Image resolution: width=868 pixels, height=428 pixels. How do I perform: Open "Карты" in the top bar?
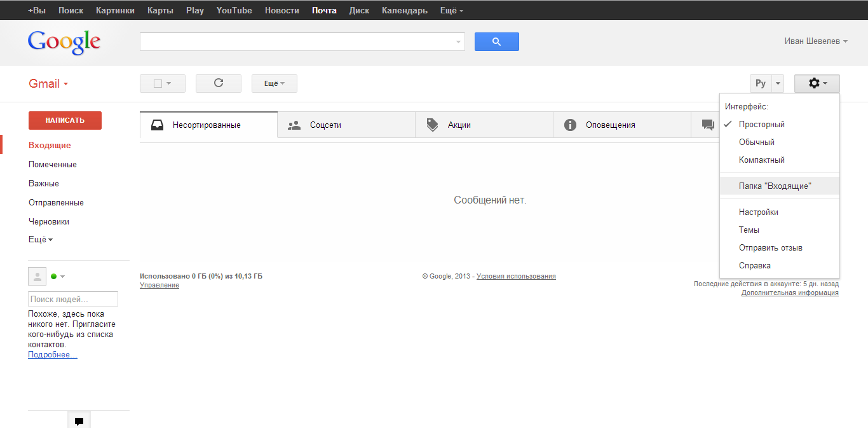pos(160,11)
